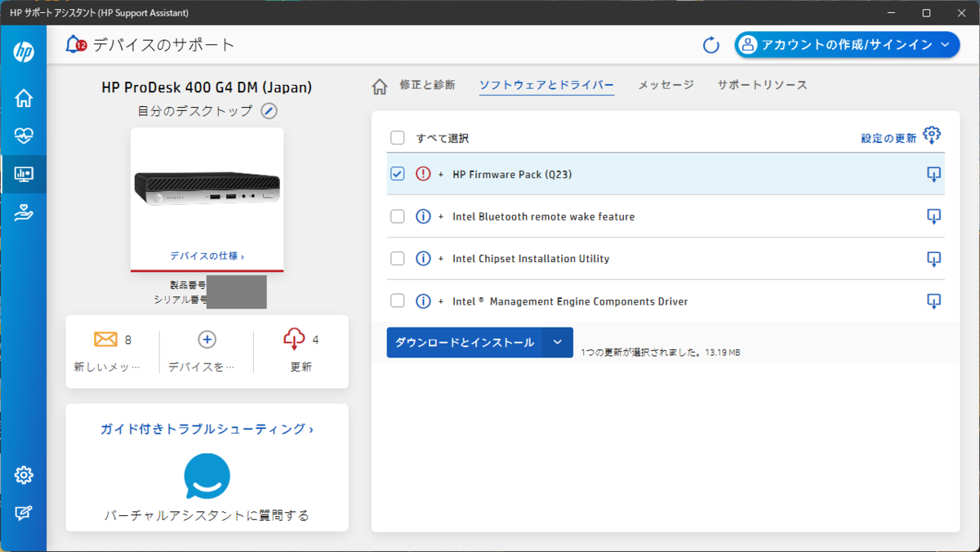Screen dimensions: 980x552
Task: Click デバイスを… label under plus
Action: click(201, 367)
